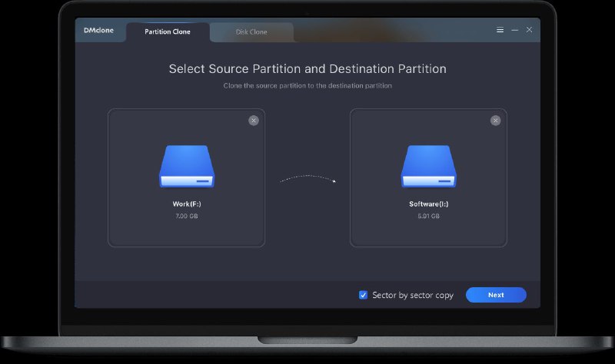Open the hamburger menu in title bar

point(500,30)
